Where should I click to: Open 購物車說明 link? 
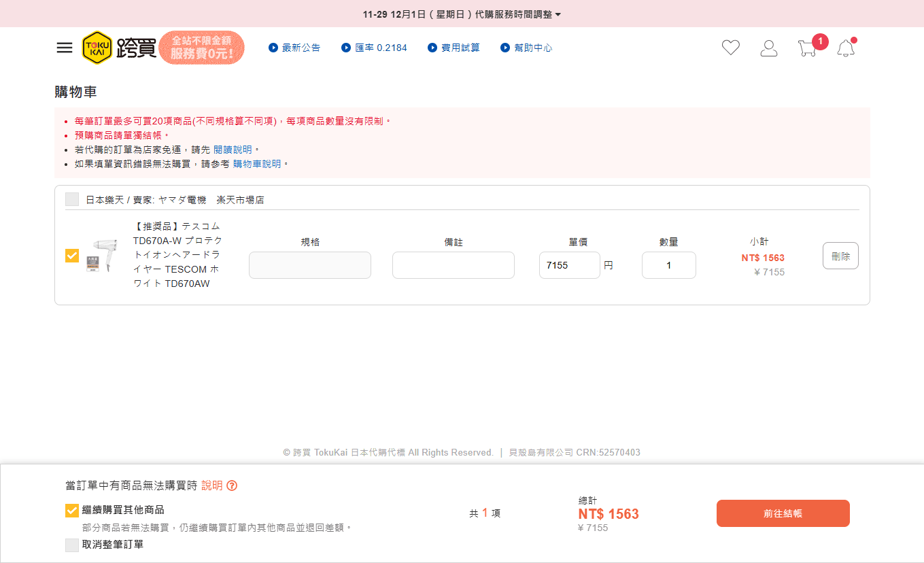(257, 164)
